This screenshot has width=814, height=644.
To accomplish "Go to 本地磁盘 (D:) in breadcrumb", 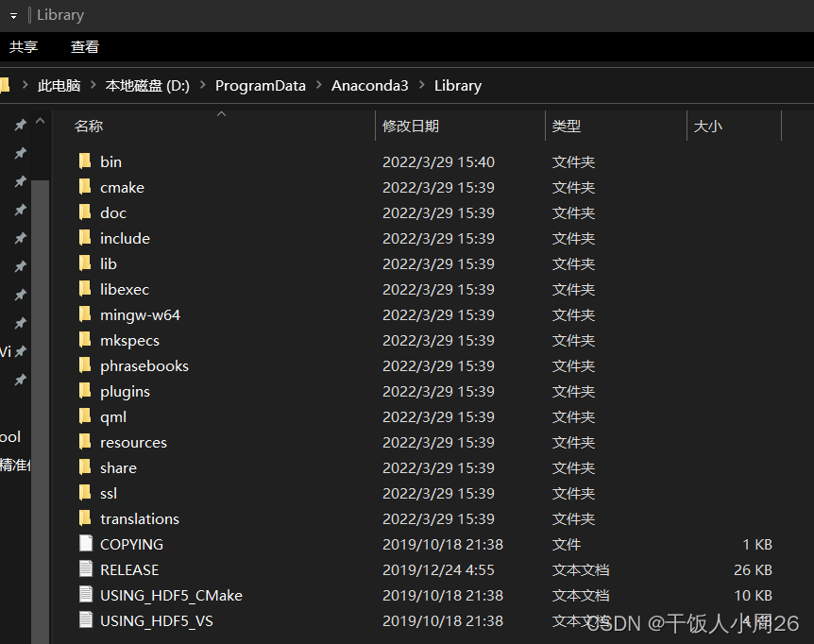I will tap(147, 86).
